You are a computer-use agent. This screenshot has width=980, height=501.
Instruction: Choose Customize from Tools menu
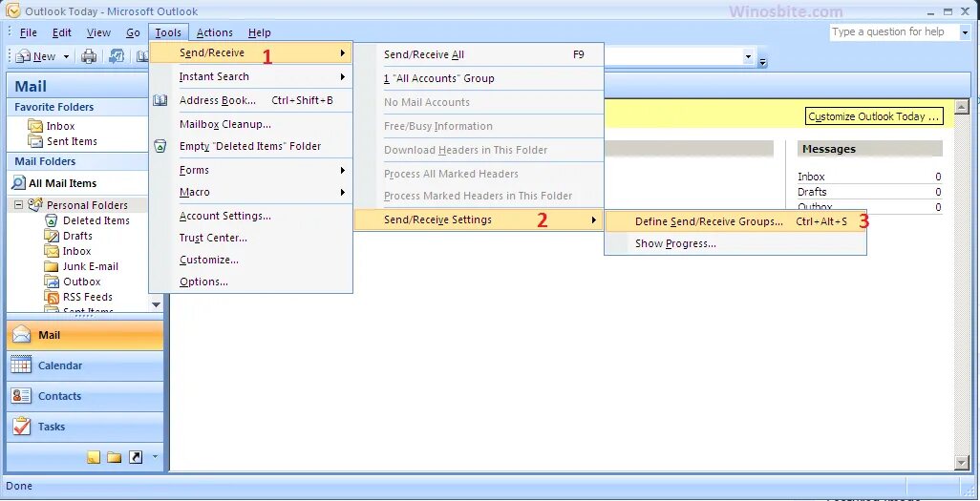point(251,260)
